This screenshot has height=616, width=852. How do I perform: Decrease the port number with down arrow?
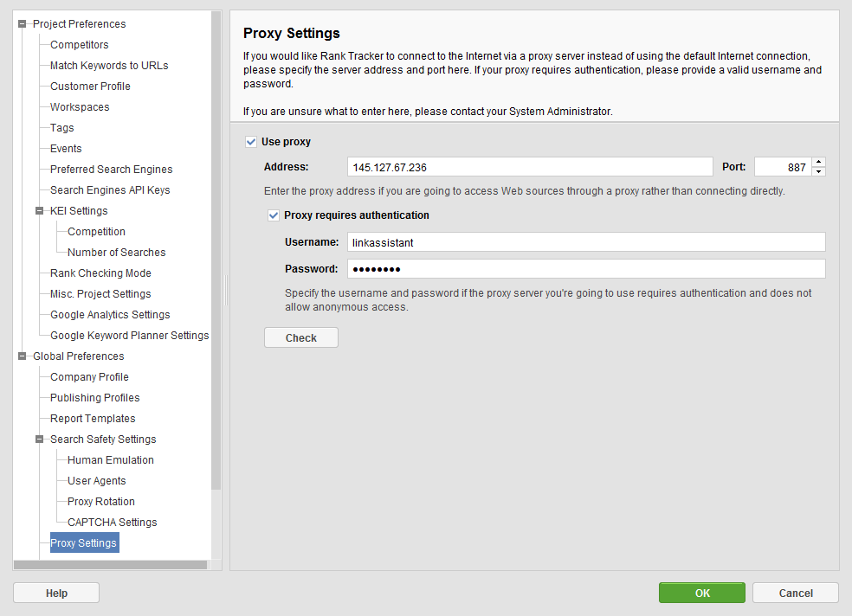[818, 171]
